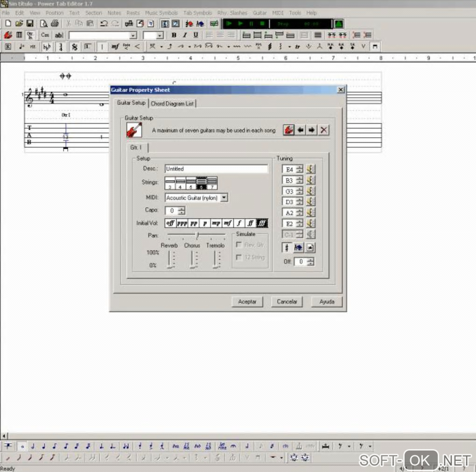This screenshot has height=472, width=476.
Task: Click the pause button in transport
Action: 252,23
